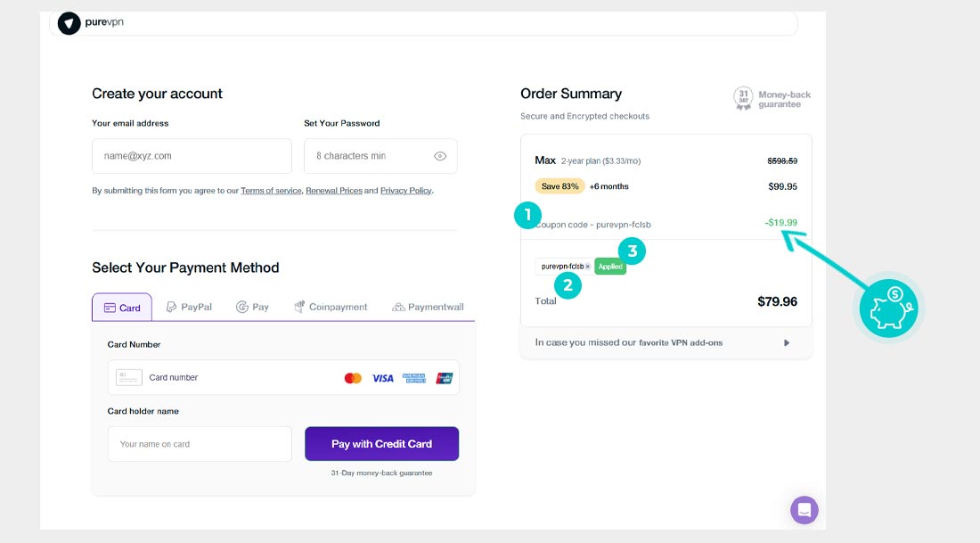
Task: Click the $99.95 plan price
Action: click(x=782, y=186)
